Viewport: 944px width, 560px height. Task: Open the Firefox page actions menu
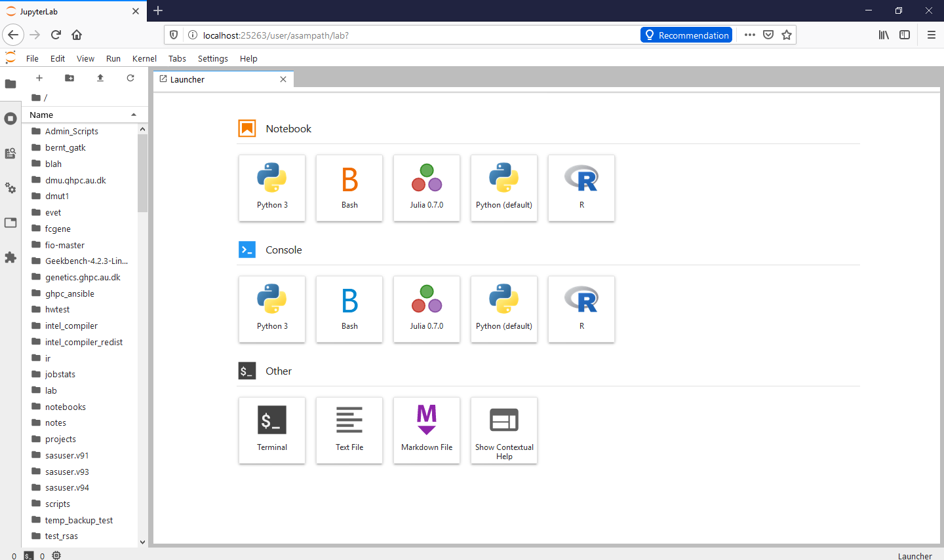coord(750,35)
